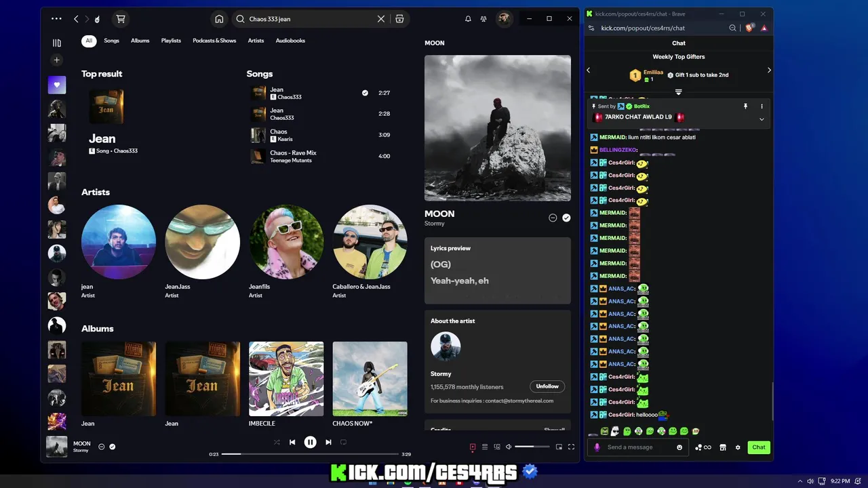Open the Browse icon beside the search bar

tap(399, 19)
